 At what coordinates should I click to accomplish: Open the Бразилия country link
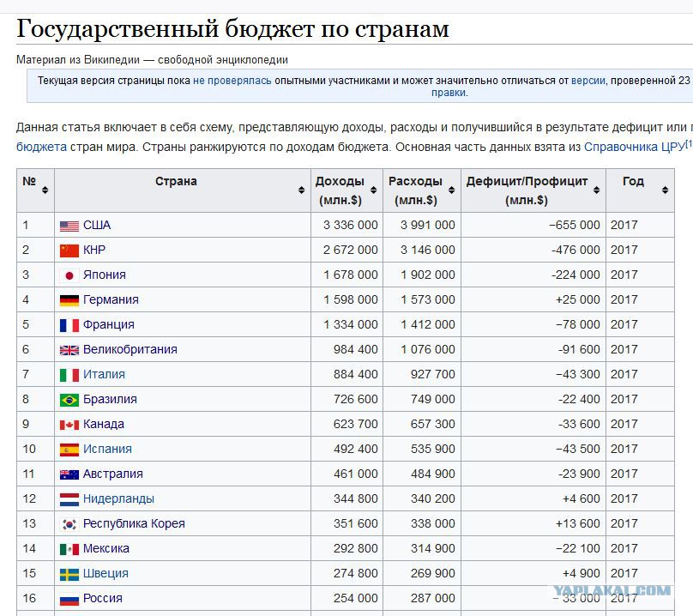[110, 399]
